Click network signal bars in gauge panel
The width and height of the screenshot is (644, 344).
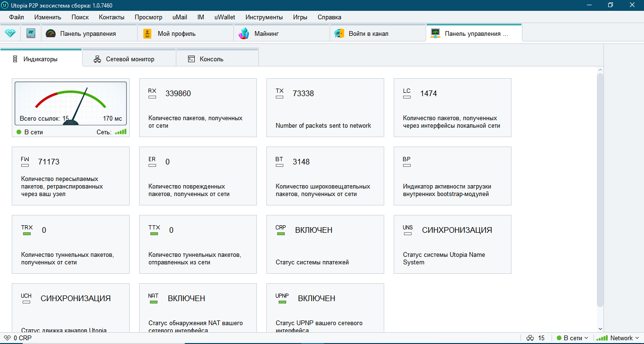(121, 132)
